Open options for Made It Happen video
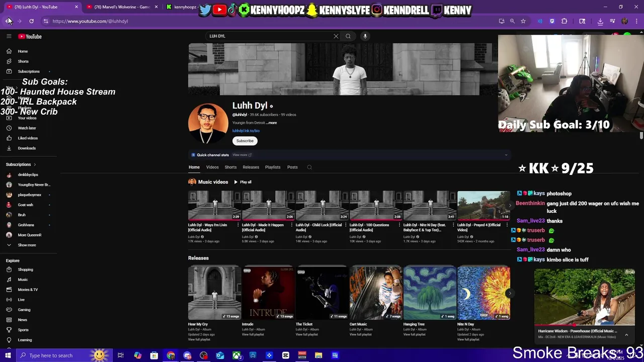 [x=292, y=225]
